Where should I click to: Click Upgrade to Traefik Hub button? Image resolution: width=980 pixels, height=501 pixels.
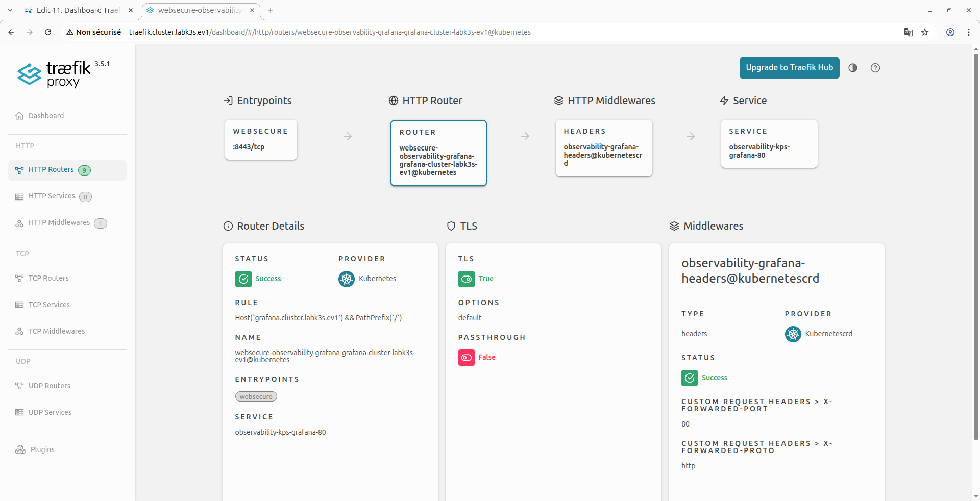pyautogui.click(x=790, y=68)
